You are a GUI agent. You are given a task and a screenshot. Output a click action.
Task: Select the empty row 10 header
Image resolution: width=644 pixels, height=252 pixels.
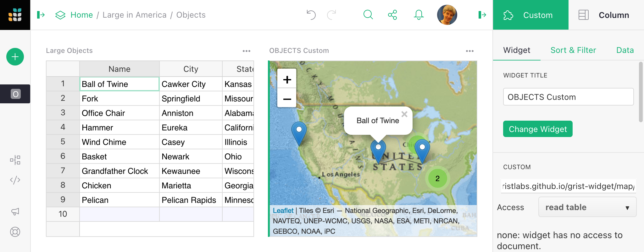pyautogui.click(x=63, y=214)
